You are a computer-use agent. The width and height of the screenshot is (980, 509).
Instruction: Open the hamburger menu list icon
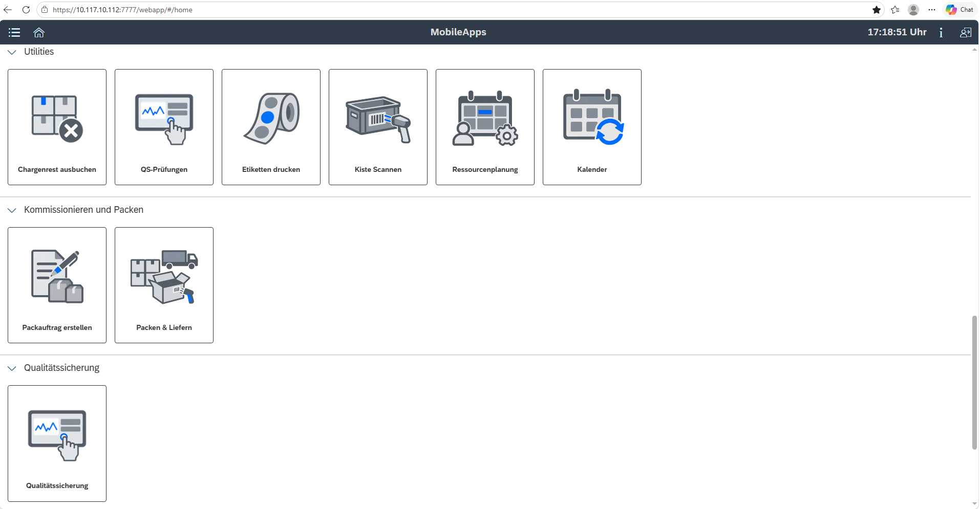pyautogui.click(x=14, y=32)
